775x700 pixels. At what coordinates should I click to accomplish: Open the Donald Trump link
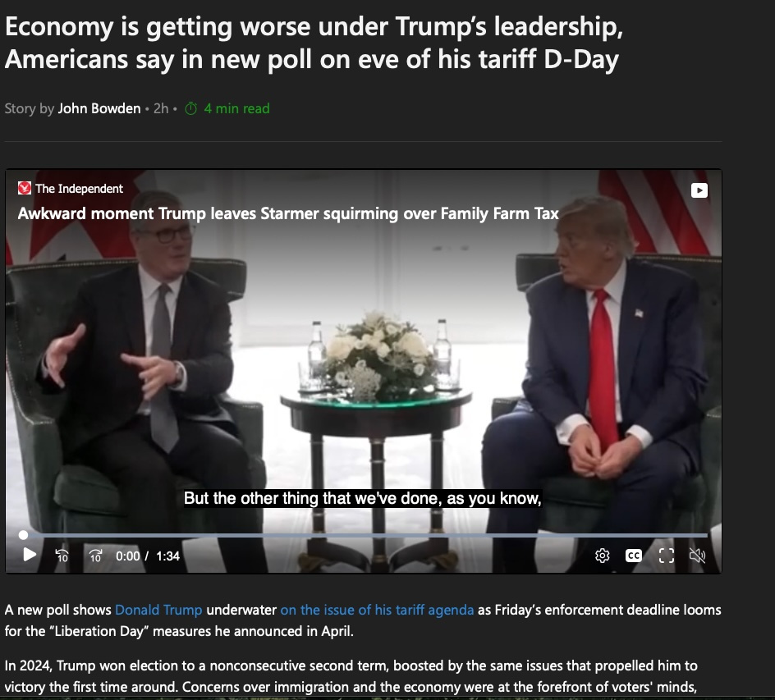[x=158, y=610]
